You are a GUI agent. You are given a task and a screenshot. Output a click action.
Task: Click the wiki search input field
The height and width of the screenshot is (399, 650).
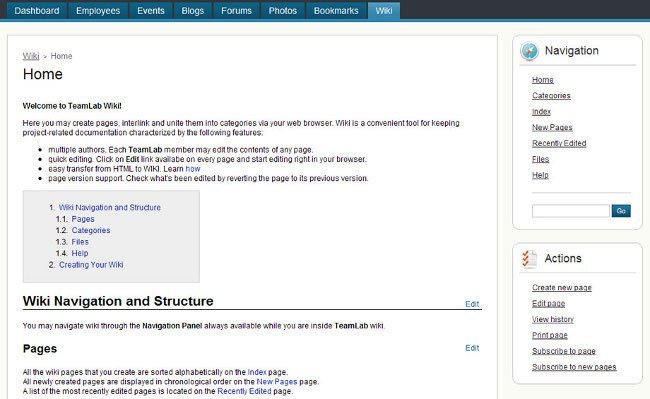tap(571, 211)
